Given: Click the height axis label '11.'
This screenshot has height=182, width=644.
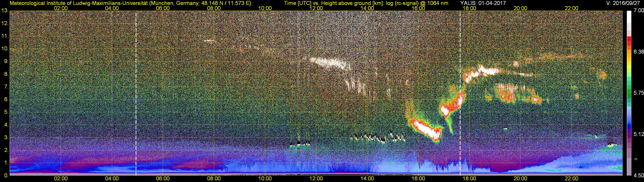Looking at the screenshot, I should click(x=5, y=36).
